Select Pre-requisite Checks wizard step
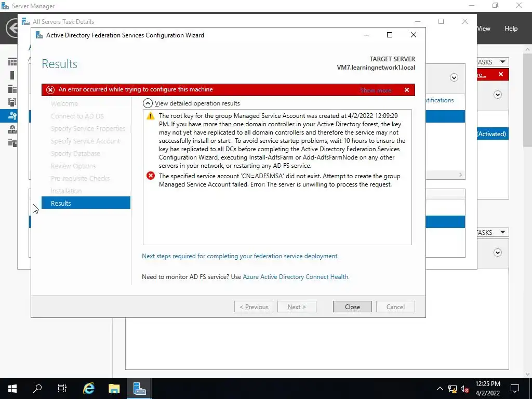Screen dimensions: 532x399 (x=81, y=179)
